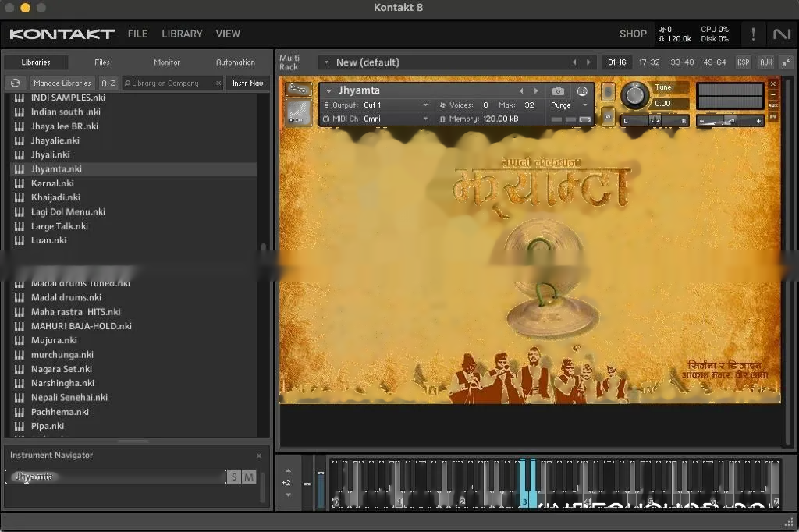This screenshot has width=799, height=532.
Task: Enable the KSP panel toggle
Action: [742, 62]
